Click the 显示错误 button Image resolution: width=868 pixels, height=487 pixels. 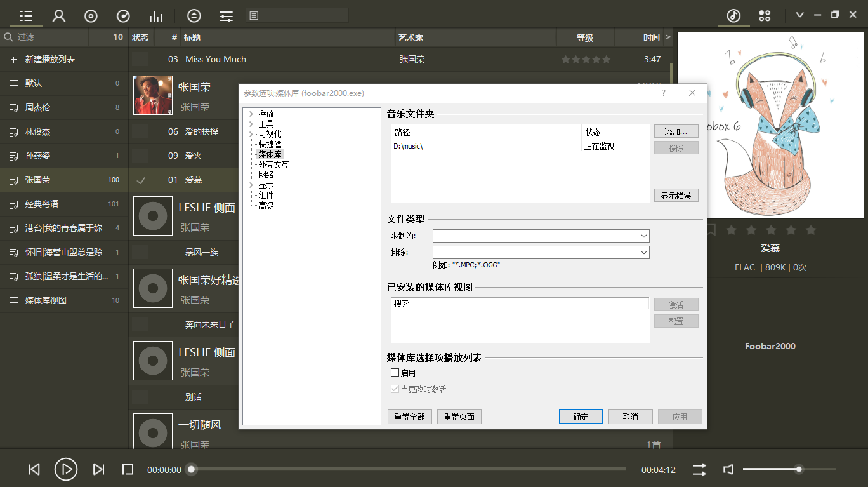coord(676,196)
